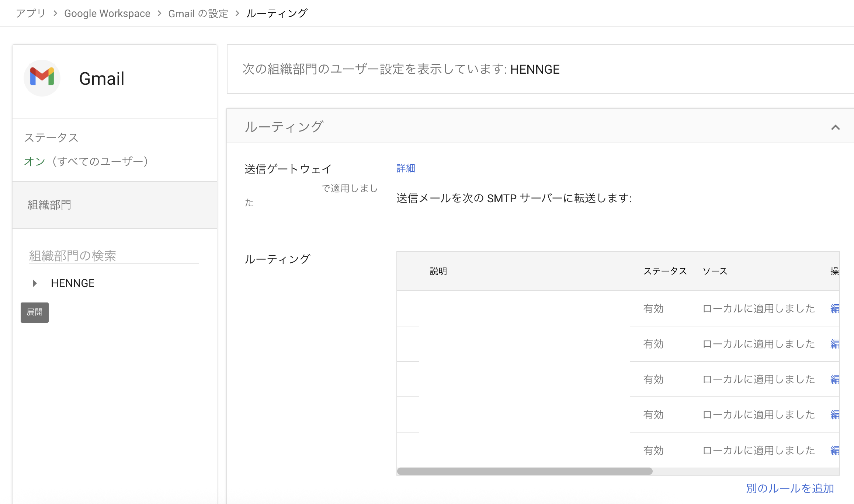Click the 説明 column header
This screenshot has height=504, width=854.
[438, 271]
